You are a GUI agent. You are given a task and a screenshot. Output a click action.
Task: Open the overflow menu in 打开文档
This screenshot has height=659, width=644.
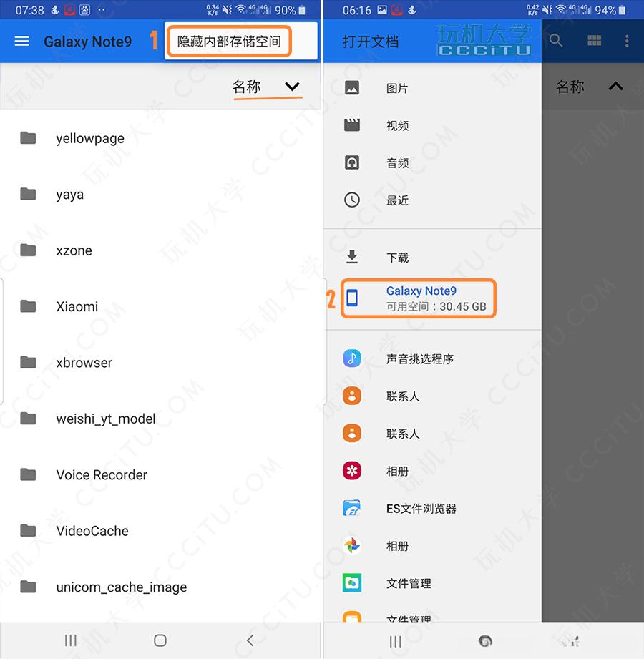pos(628,41)
